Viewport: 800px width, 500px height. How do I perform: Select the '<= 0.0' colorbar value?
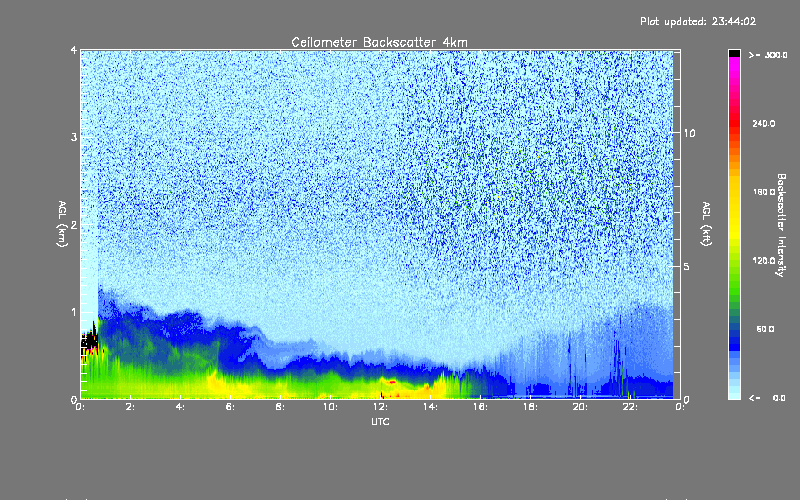tap(767, 397)
